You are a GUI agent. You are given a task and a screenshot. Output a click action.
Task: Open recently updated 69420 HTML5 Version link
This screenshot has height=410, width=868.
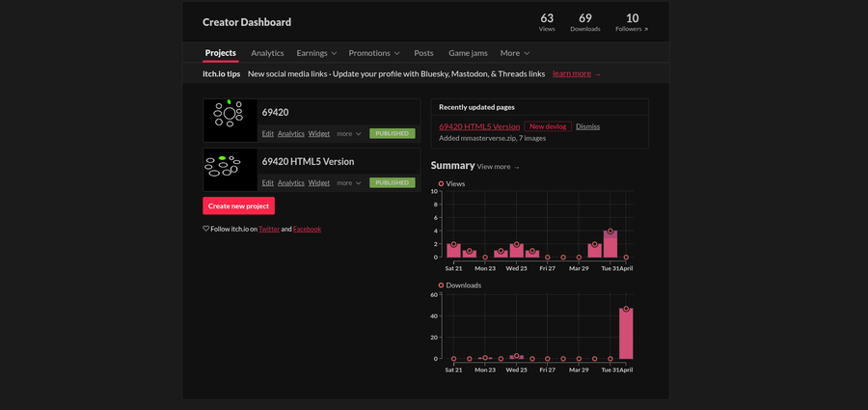479,126
